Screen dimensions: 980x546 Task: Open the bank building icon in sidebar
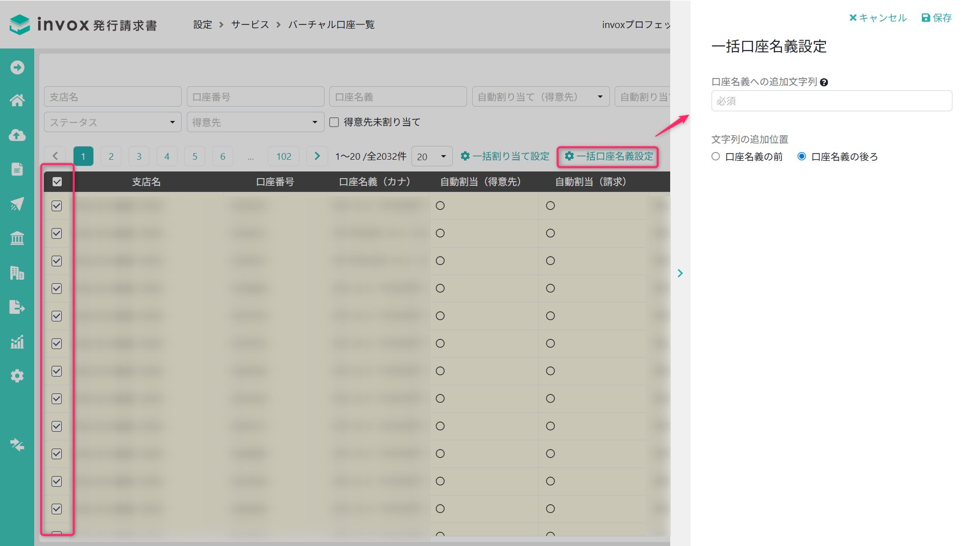point(17,238)
